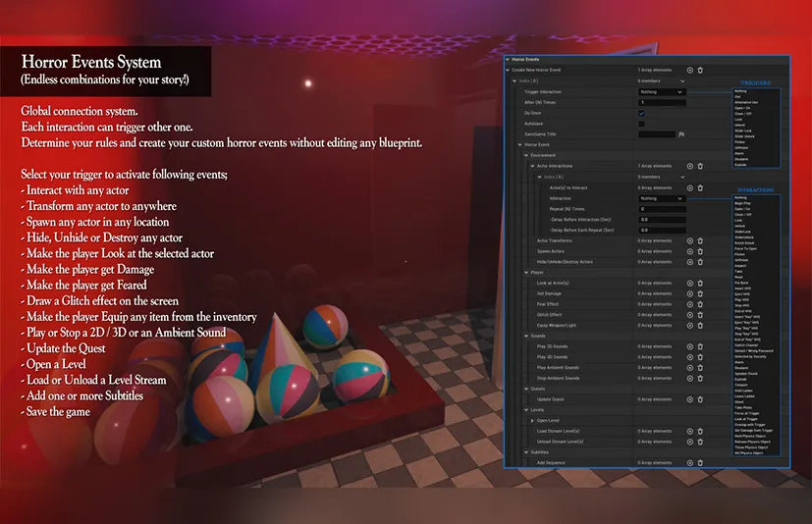The height and width of the screenshot is (524, 812).
Task: Collapse the Actor Interactions group
Action: tap(532, 166)
